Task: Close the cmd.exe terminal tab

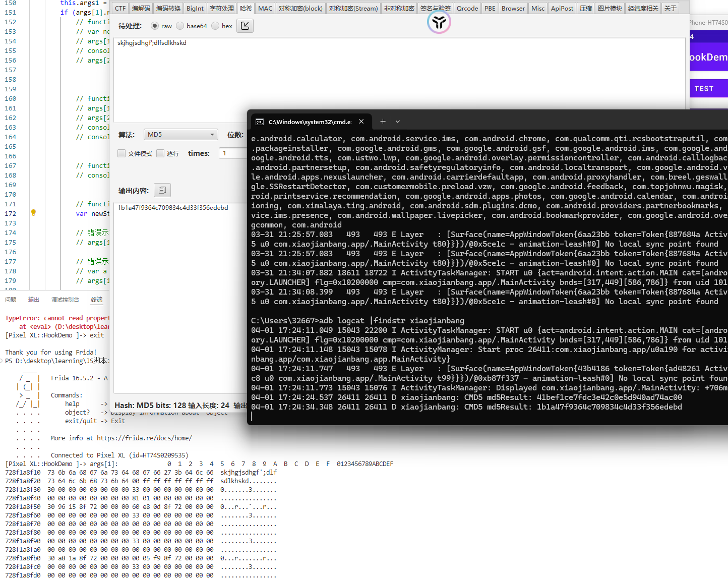Action: tap(361, 122)
